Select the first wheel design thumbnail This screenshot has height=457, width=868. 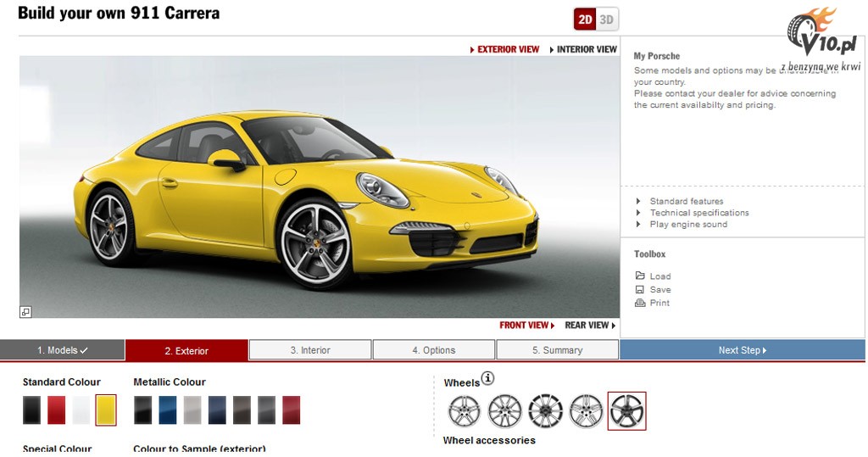pyautogui.click(x=464, y=411)
